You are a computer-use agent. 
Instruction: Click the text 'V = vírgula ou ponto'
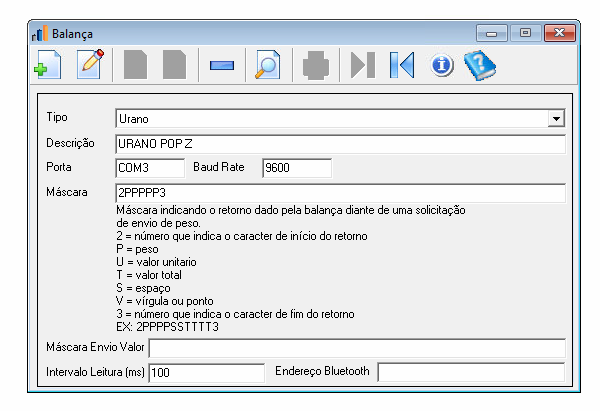point(165,301)
